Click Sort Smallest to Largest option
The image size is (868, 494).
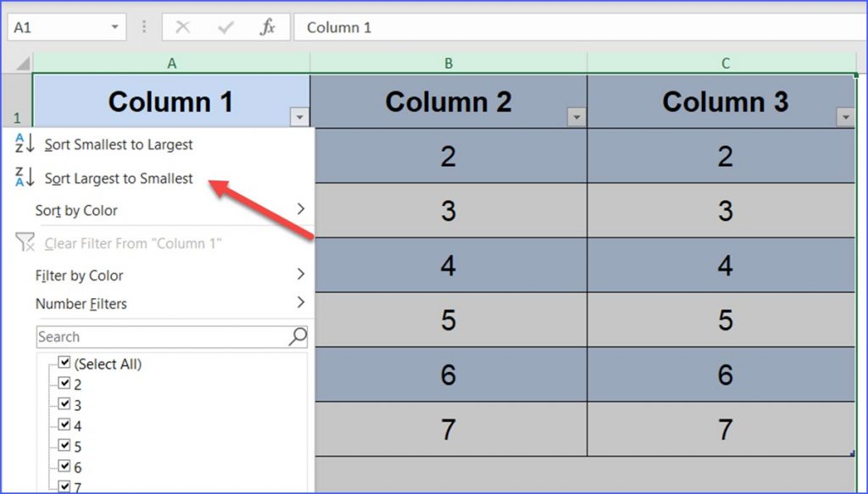coord(119,144)
